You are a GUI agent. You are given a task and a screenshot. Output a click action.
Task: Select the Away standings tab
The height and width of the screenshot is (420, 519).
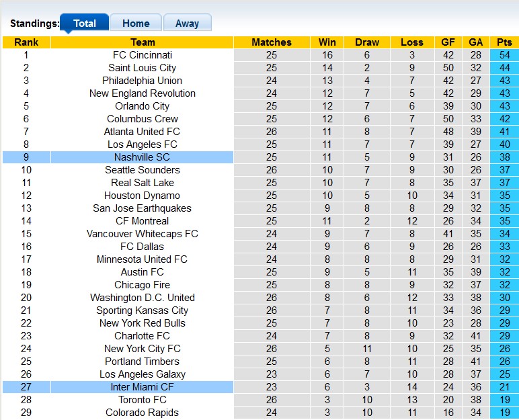(187, 23)
